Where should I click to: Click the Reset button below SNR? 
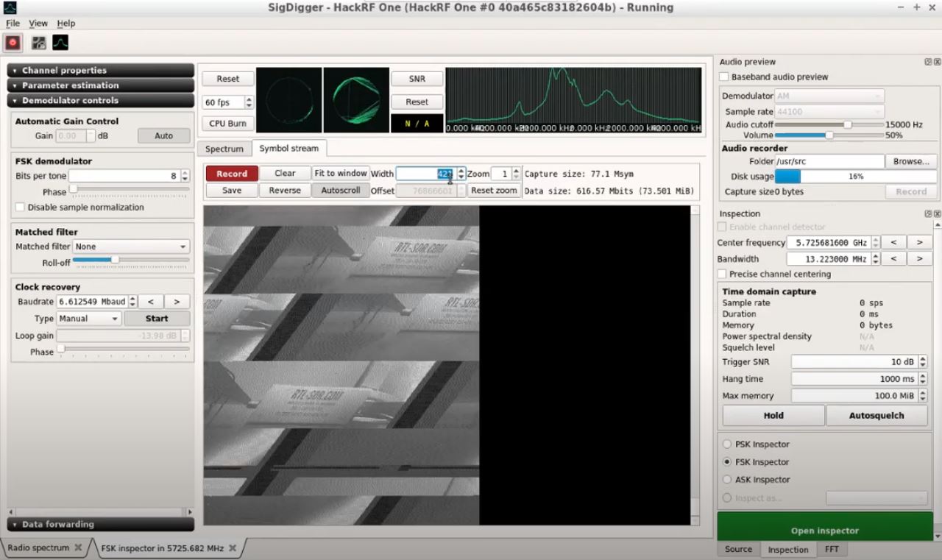coord(417,102)
